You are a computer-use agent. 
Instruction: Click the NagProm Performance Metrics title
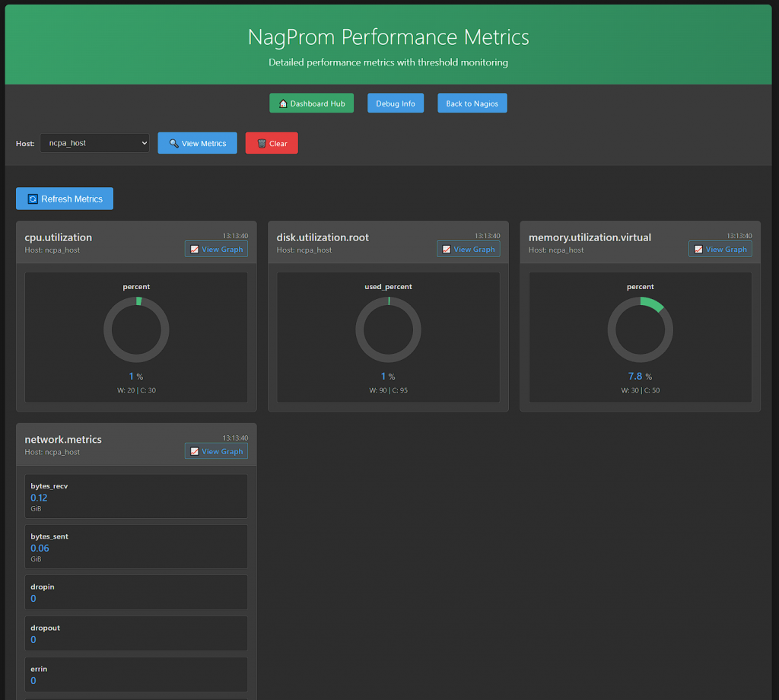pyautogui.click(x=389, y=37)
